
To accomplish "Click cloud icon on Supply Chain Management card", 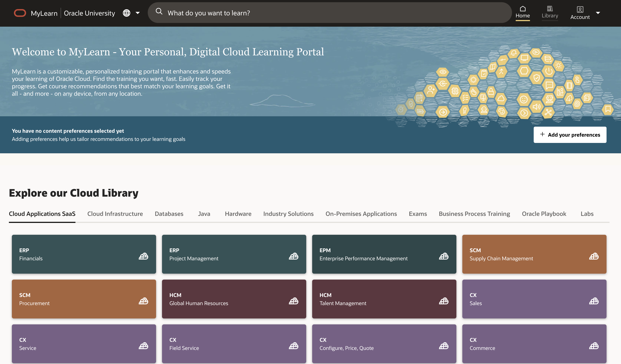I will tap(594, 256).
